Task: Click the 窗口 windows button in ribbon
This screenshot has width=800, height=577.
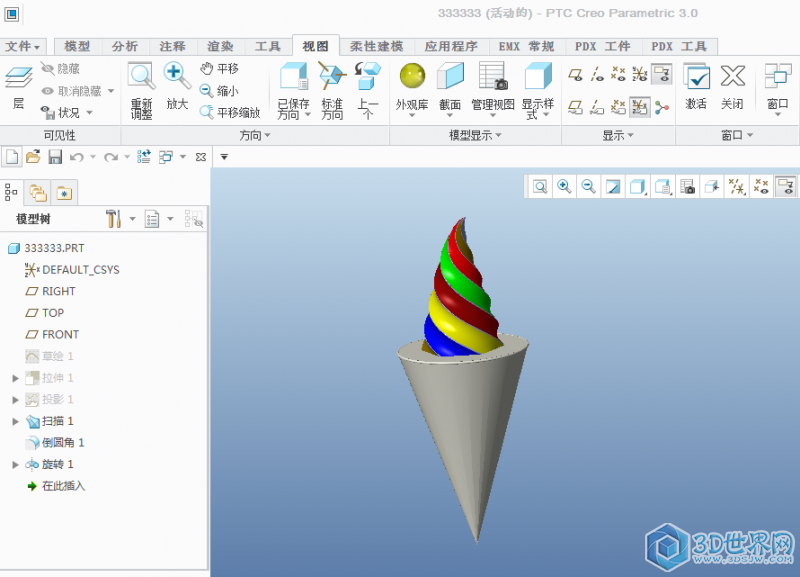Action: [778, 90]
